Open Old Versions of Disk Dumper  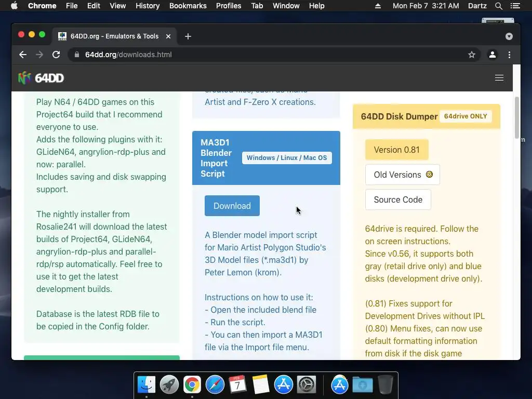click(x=403, y=175)
